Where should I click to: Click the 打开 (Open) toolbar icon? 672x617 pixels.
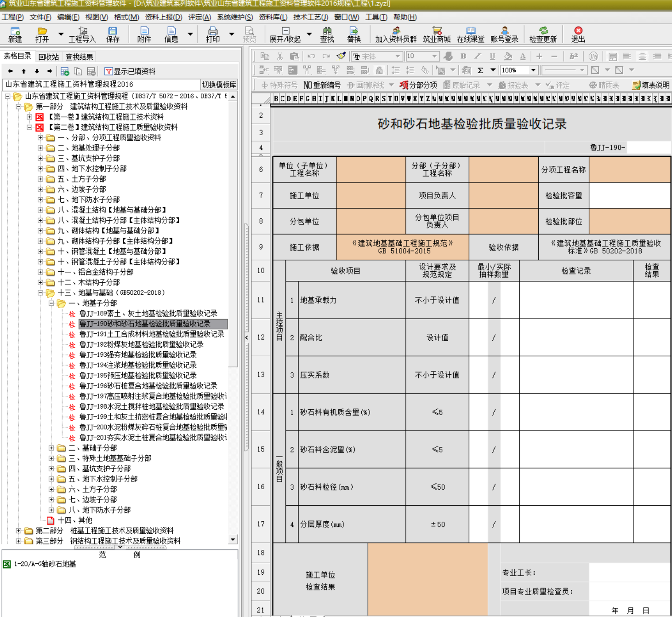click(42, 34)
